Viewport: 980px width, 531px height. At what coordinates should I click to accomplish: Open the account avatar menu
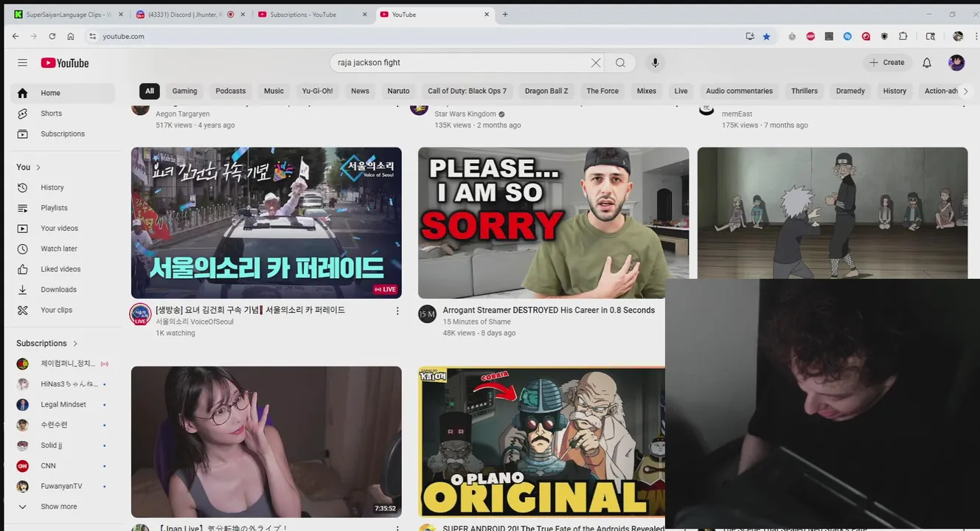(x=956, y=63)
